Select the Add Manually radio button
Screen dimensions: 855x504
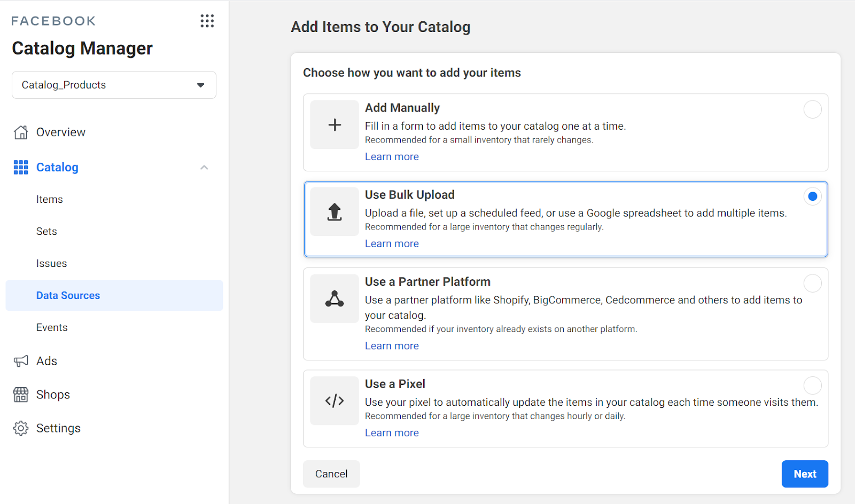(812, 109)
